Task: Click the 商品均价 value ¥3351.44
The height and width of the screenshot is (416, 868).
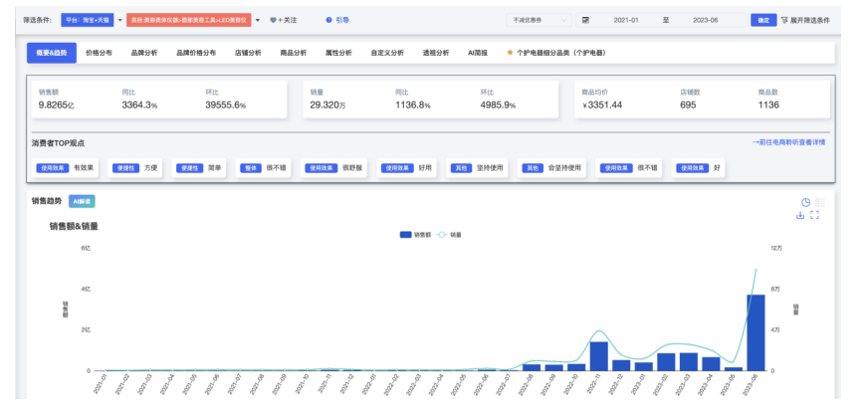Action: tap(602, 105)
